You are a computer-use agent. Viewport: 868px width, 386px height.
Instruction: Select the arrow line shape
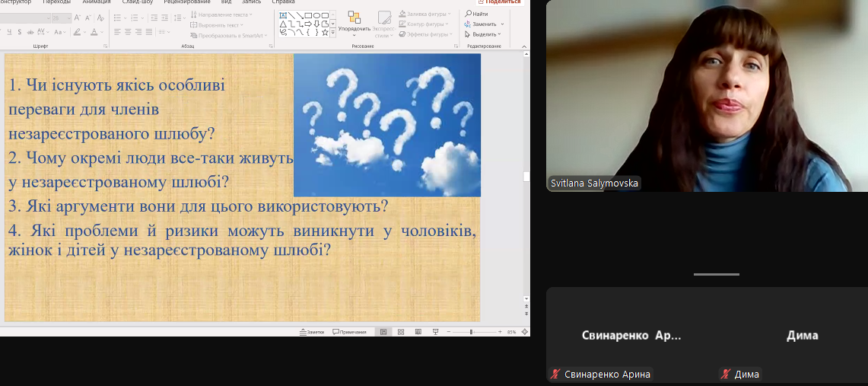(x=300, y=15)
